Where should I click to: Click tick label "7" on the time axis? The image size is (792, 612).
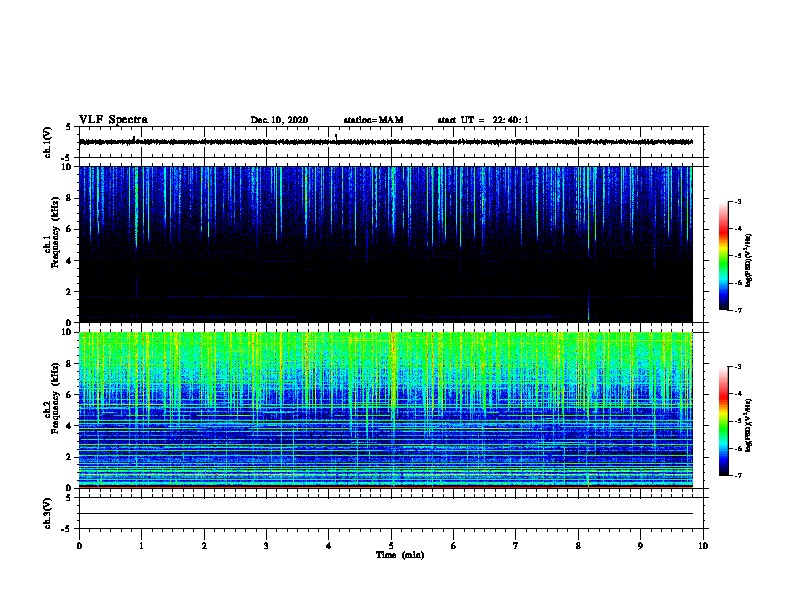click(516, 546)
